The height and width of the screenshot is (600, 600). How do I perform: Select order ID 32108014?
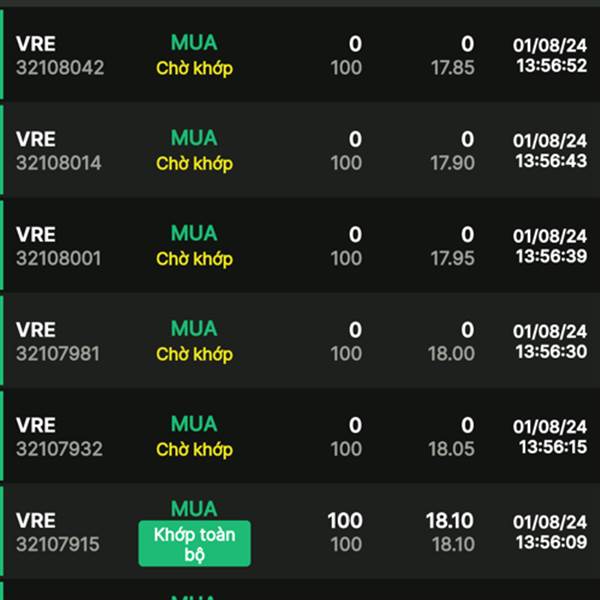coord(59,163)
